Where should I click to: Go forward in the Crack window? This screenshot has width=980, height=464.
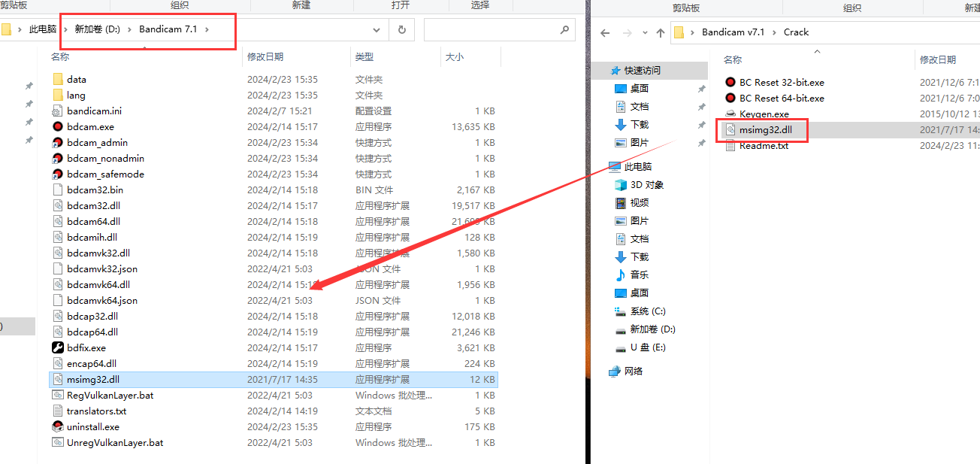[627, 32]
